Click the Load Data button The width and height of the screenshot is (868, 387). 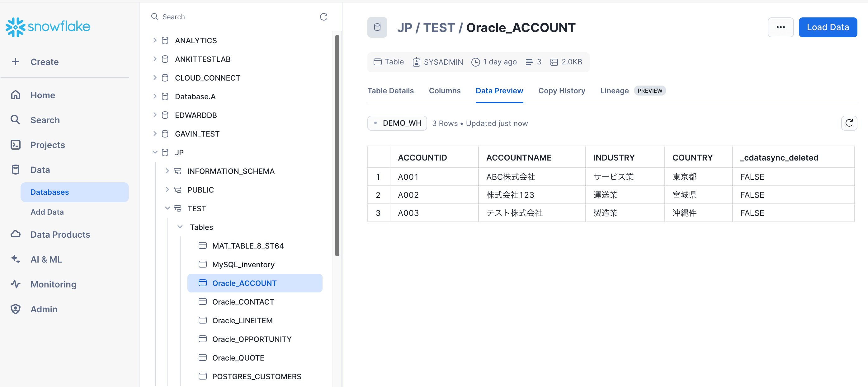828,27
